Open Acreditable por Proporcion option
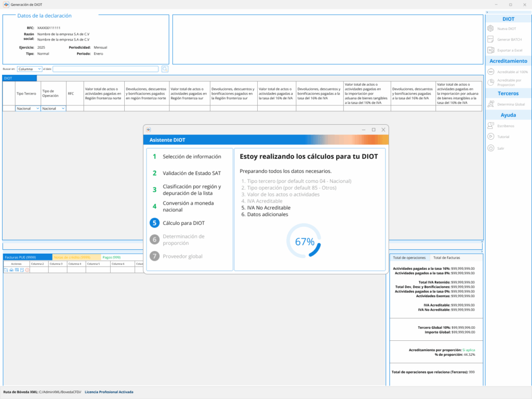Viewport: 532px width, 399px height. click(490, 83)
